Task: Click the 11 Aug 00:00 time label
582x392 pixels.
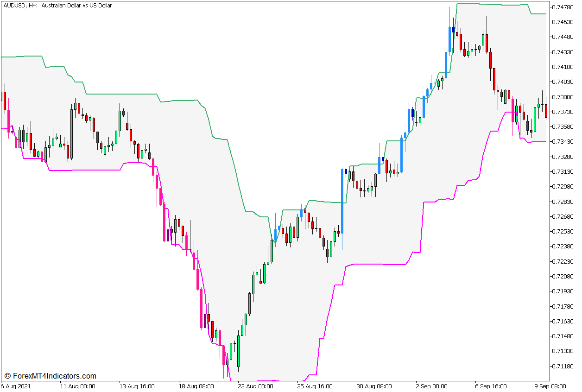Action: tap(78, 386)
